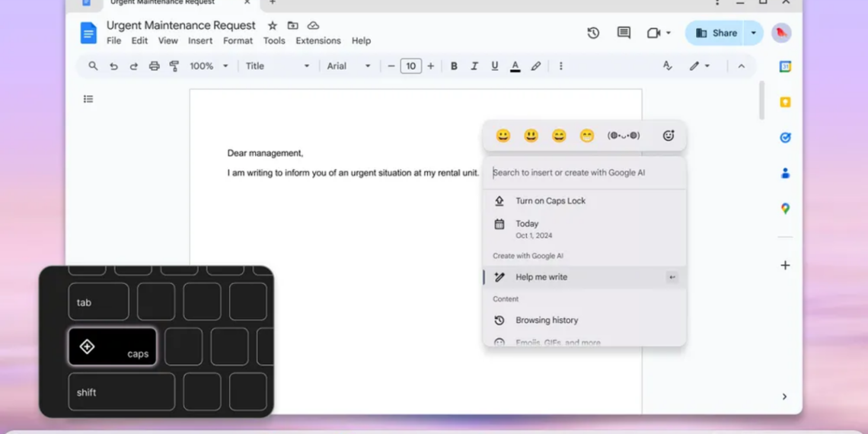Image resolution: width=868 pixels, height=434 pixels.
Task: Open Contacts side panel
Action: coord(785,174)
